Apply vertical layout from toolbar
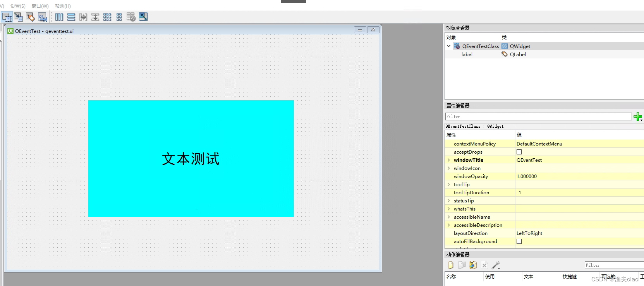Image resolution: width=644 pixels, height=286 pixels. 71,17
